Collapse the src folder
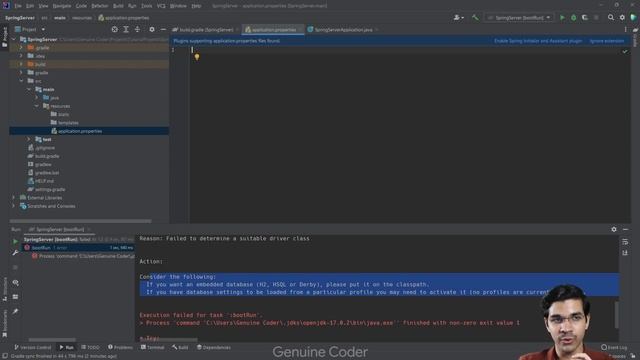Viewport: 640px width, 360px height. [21, 81]
